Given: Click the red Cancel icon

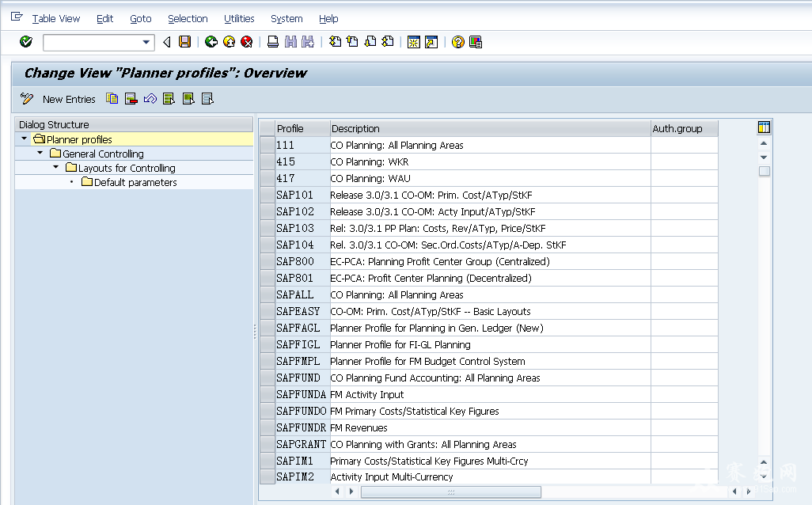Looking at the screenshot, I should [246, 42].
